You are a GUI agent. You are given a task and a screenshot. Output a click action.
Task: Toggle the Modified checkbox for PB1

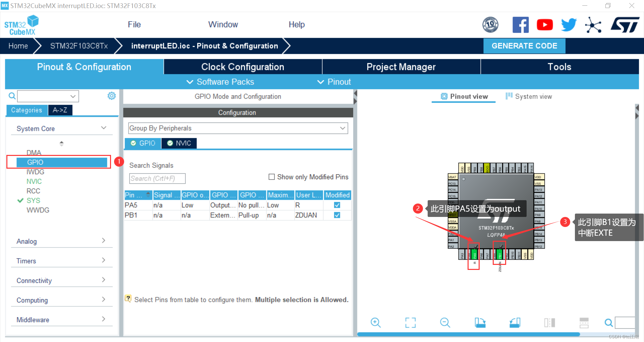pyautogui.click(x=337, y=215)
